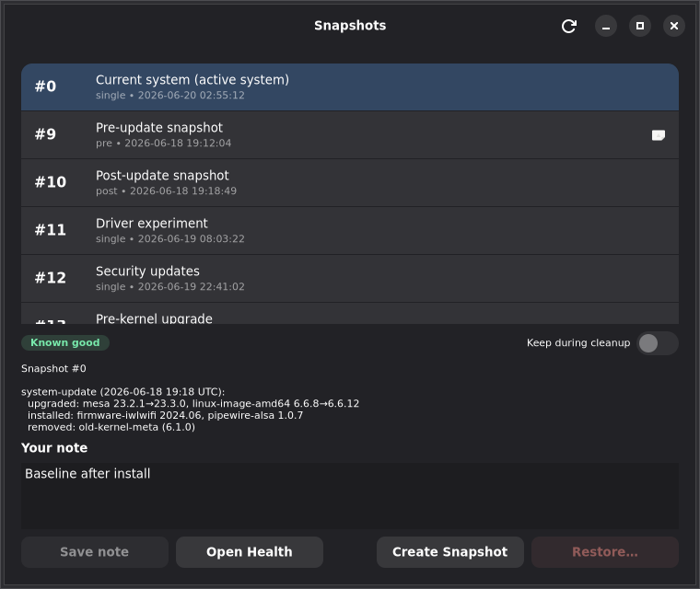Refresh the snapshots list
The height and width of the screenshot is (589, 700).
(569, 26)
